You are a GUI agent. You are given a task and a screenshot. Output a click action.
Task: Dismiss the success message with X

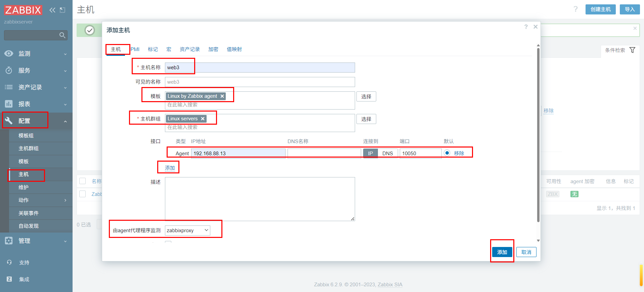click(635, 29)
